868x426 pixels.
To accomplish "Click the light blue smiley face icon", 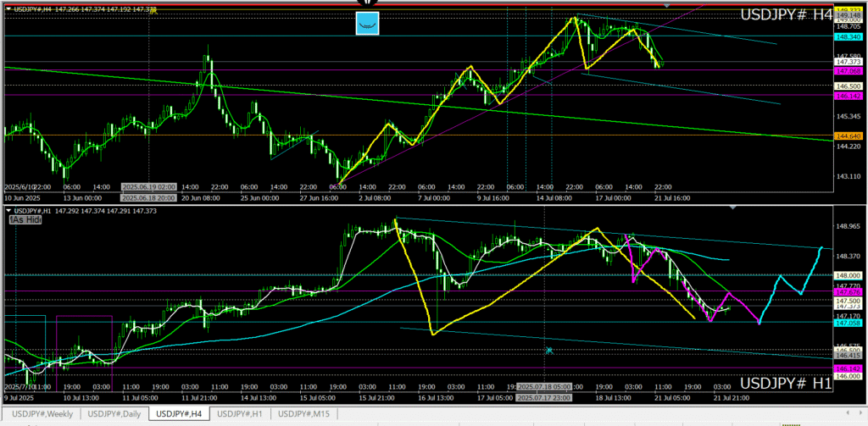I will 366,24.
